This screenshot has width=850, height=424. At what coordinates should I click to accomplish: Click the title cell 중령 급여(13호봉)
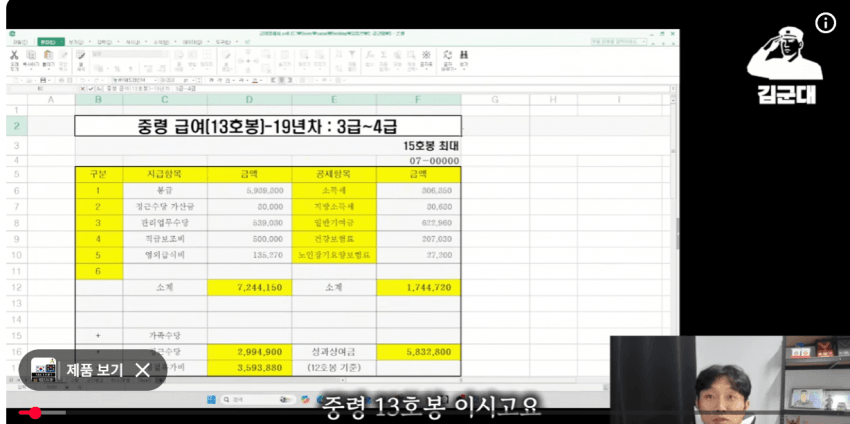(268, 126)
